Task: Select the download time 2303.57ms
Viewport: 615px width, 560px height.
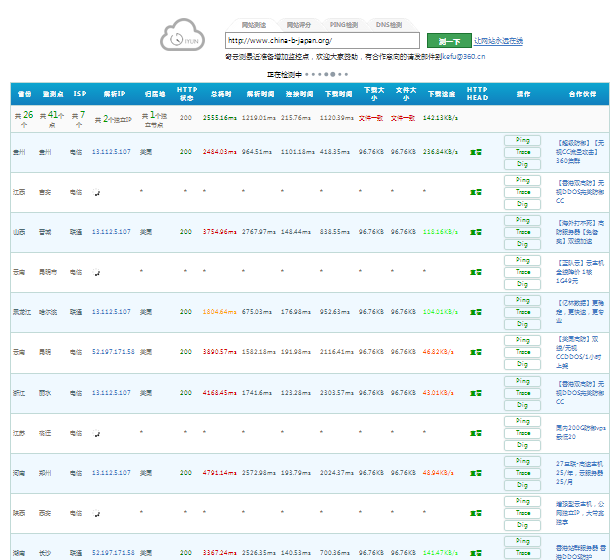Action: (337, 393)
